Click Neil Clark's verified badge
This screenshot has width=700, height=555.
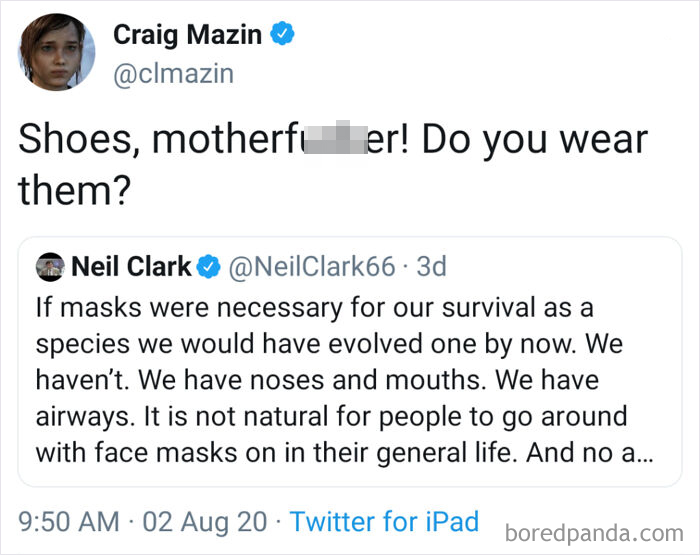point(210,267)
